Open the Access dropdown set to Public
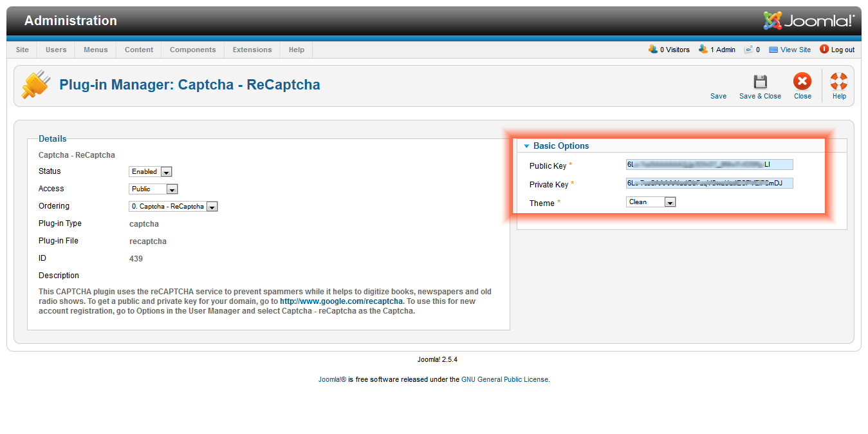 153,189
